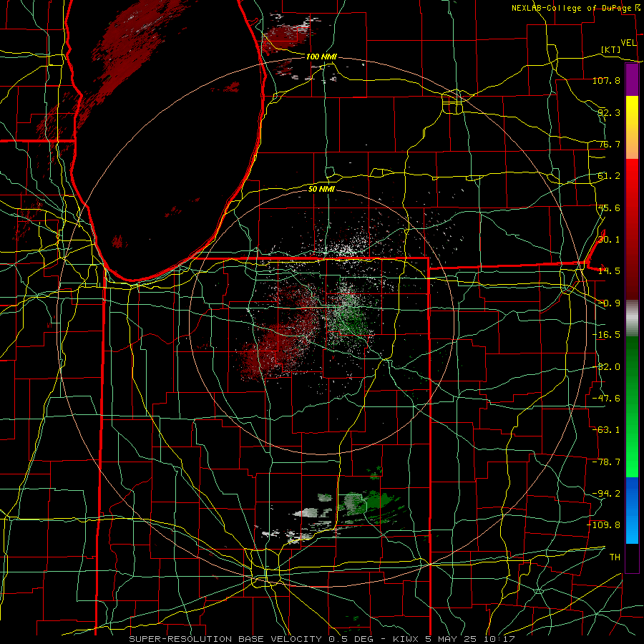This screenshot has width=644, height=644.
Task: Pick the bright green segment of the velocity scale
Action: (x=632, y=444)
